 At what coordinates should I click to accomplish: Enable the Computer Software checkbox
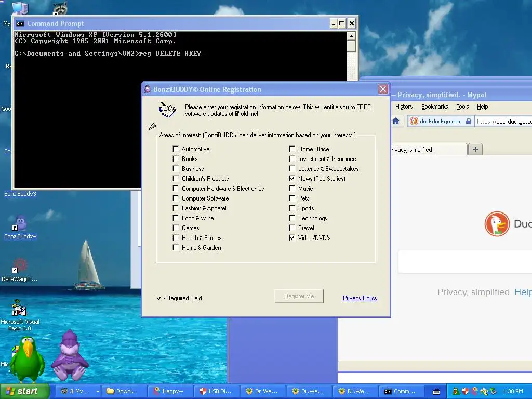(176, 198)
